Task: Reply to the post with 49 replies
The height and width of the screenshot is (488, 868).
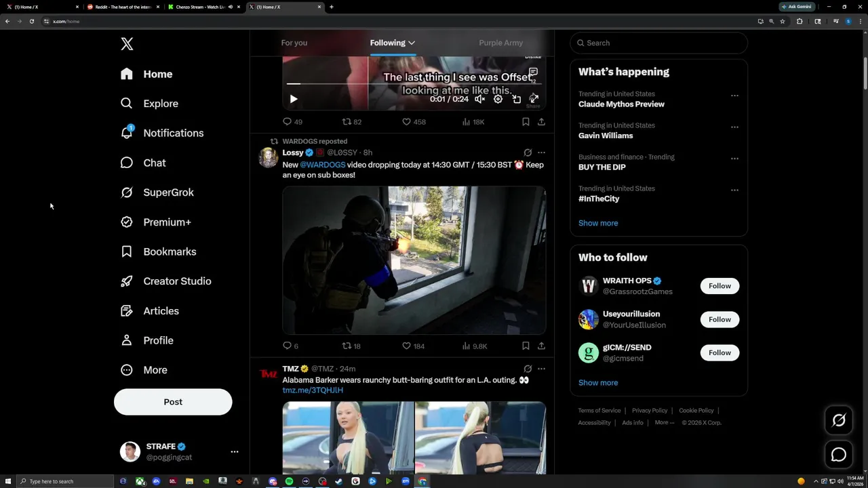Action: (x=292, y=122)
